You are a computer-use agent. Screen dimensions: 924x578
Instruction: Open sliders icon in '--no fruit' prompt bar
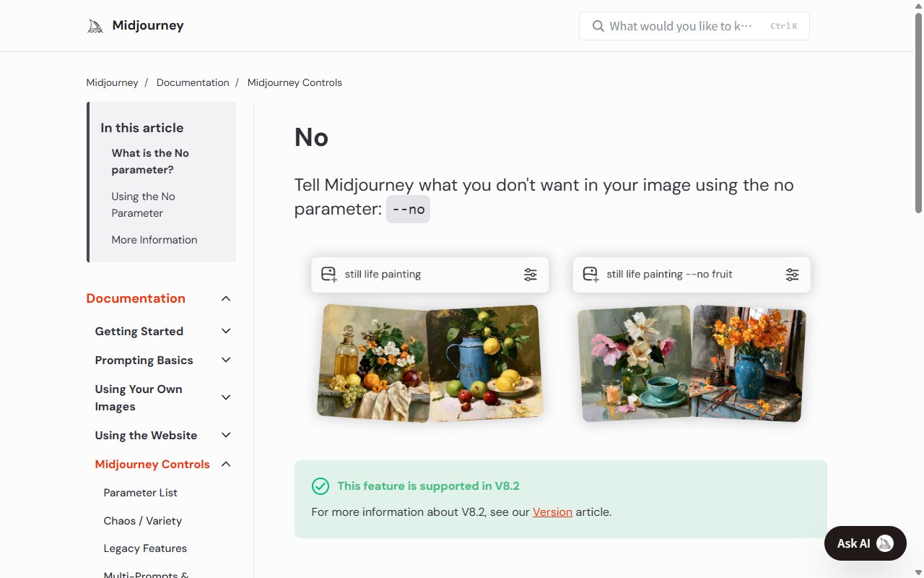(792, 275)
